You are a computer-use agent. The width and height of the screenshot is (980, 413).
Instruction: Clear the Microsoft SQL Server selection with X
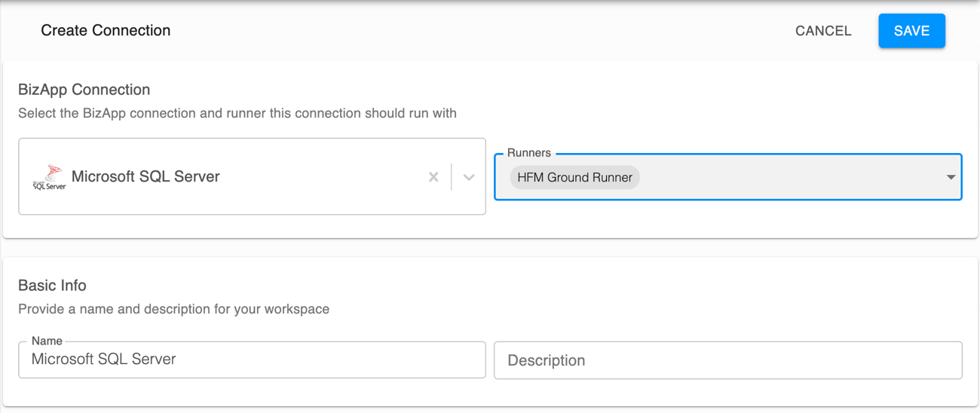point(433,177)
